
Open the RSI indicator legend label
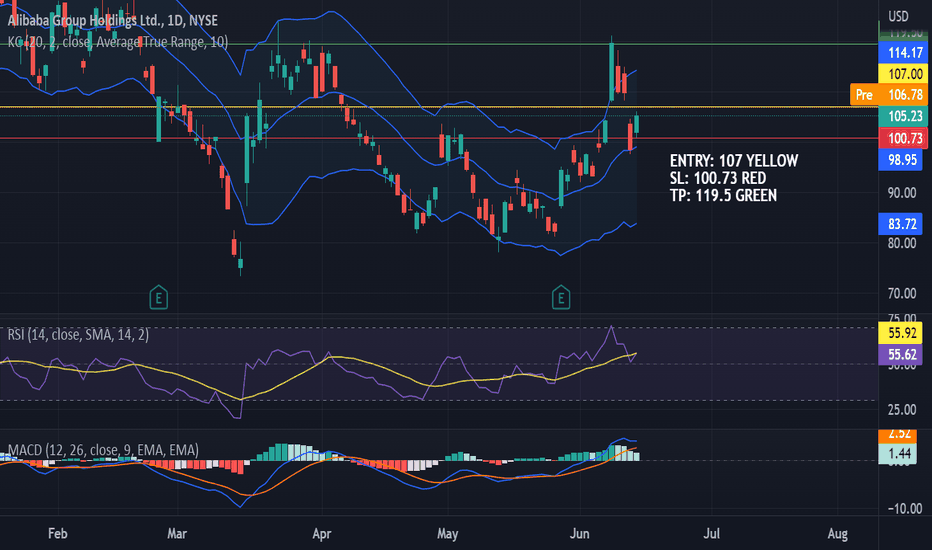coord(78,335)
